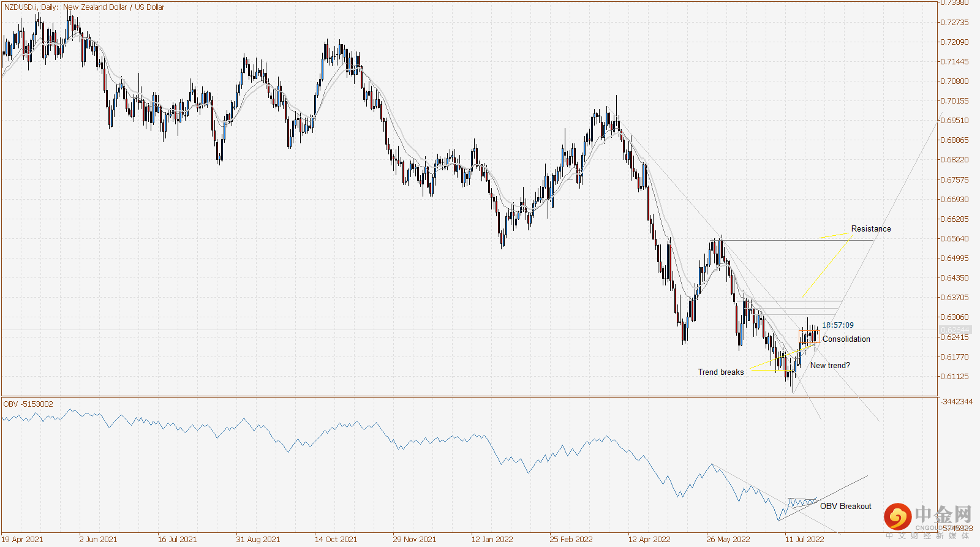Screen dimensions: 980x547
Task: Click the '31 Aug 2021' date label
Action: click(258, 540)
